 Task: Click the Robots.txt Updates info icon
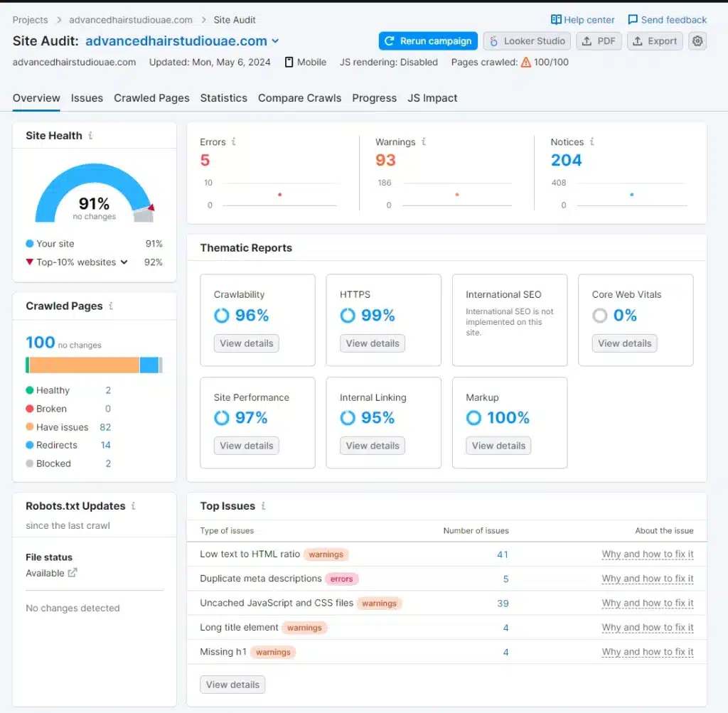pyautogui.click(x=133, y=506)
